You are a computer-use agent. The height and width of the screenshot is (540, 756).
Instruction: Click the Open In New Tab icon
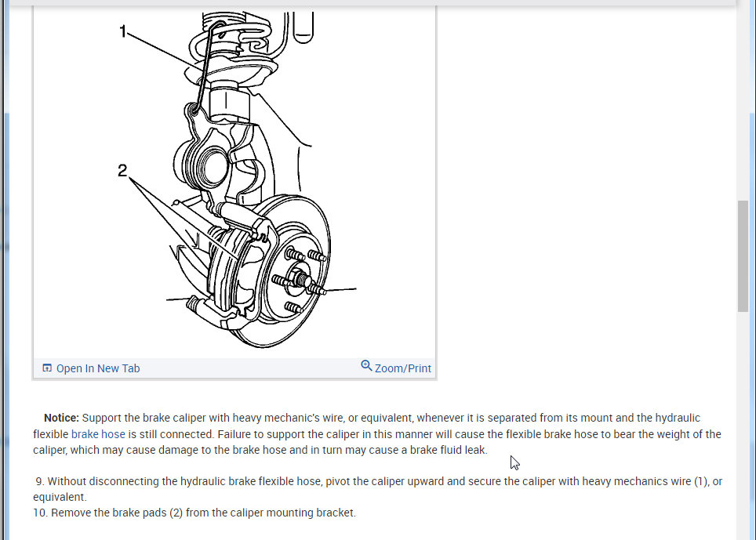pyautogui.click(x=47, y=368)
